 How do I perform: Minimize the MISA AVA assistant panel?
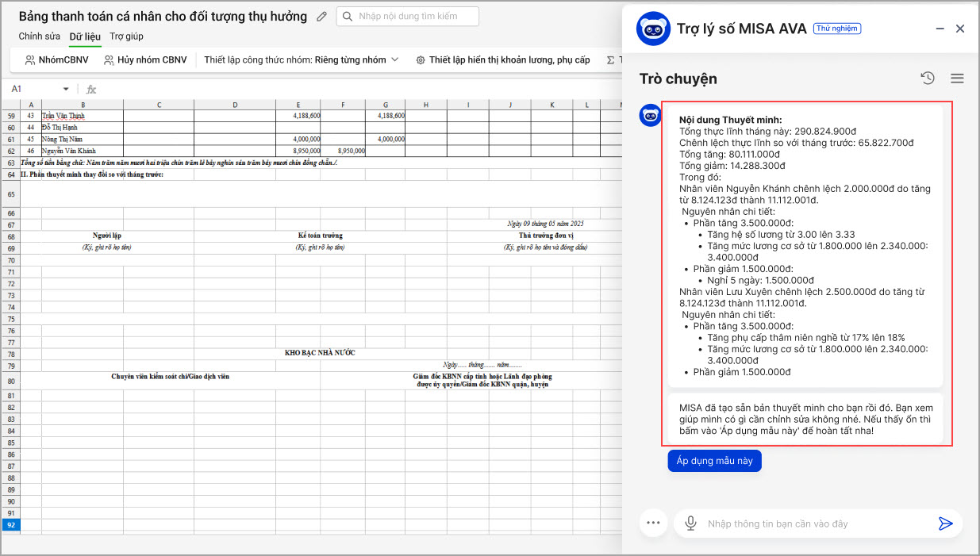pos(940,29)
